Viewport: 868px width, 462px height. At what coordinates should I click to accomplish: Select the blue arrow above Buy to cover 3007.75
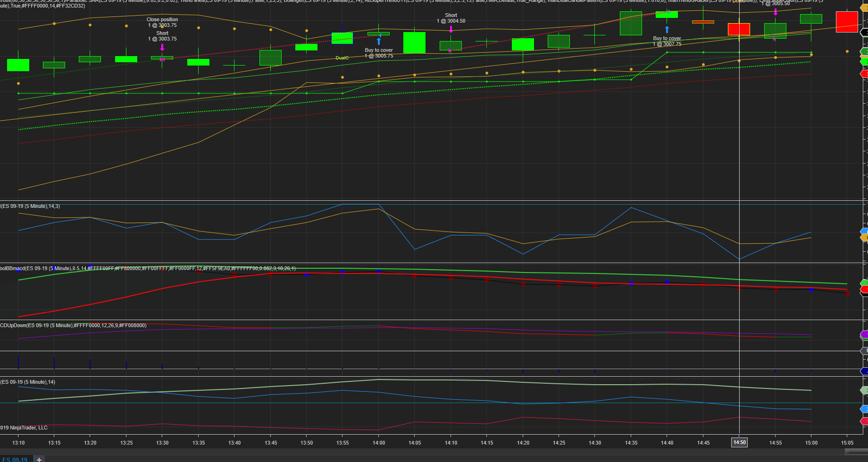[x=667, y=30]
